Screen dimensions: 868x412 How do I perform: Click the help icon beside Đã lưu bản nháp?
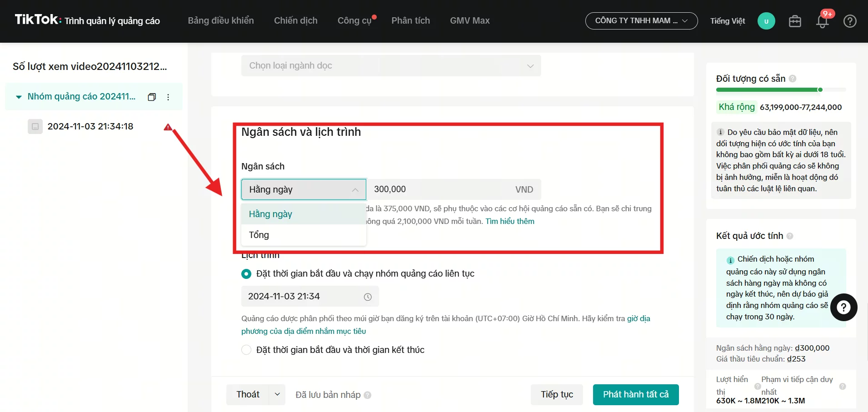point(368,395)
